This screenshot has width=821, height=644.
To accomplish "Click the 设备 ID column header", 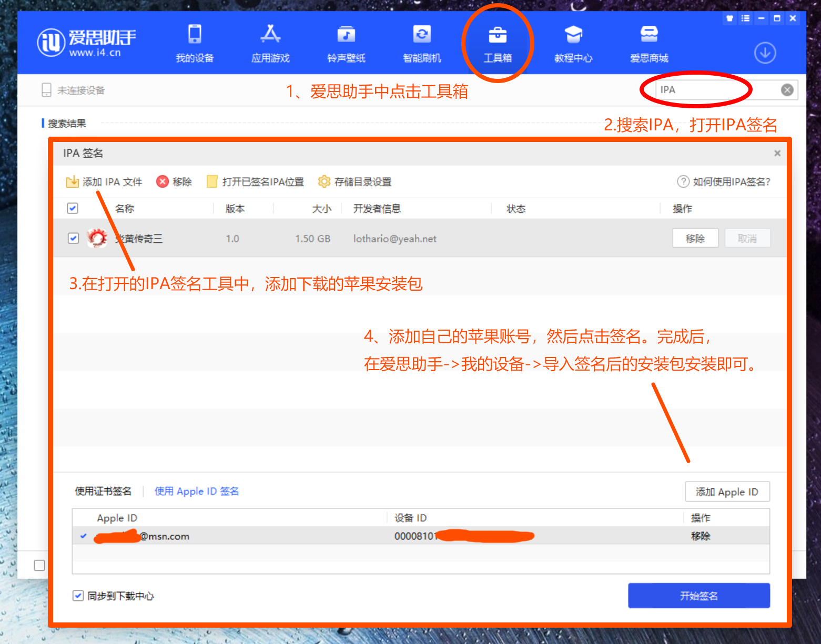I will pyautogui.click(x=411, y=518).
